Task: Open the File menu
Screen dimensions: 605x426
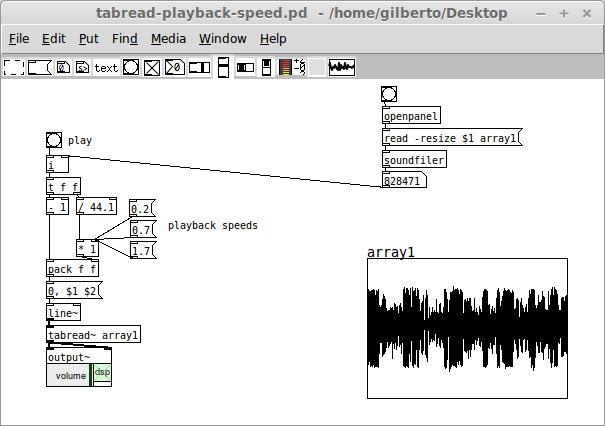Action: pyautogui.click(x=19, y=39)
